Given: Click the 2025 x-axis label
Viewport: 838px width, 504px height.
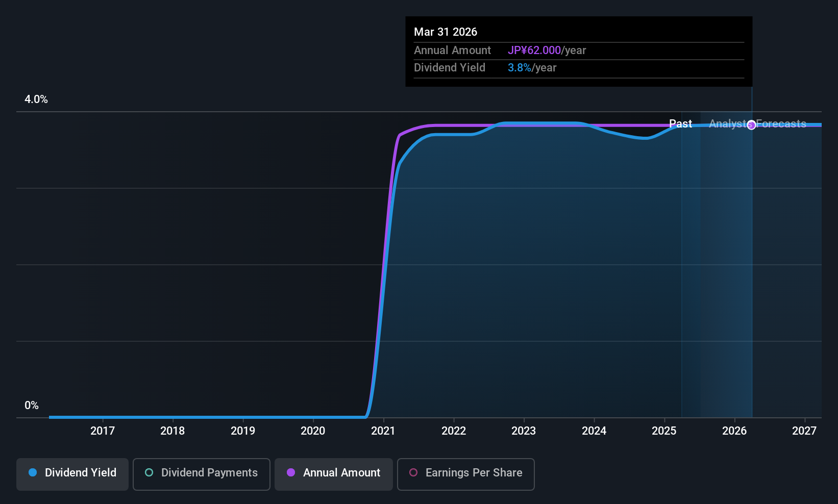Looking at the screenshot, I should point(664,431).
